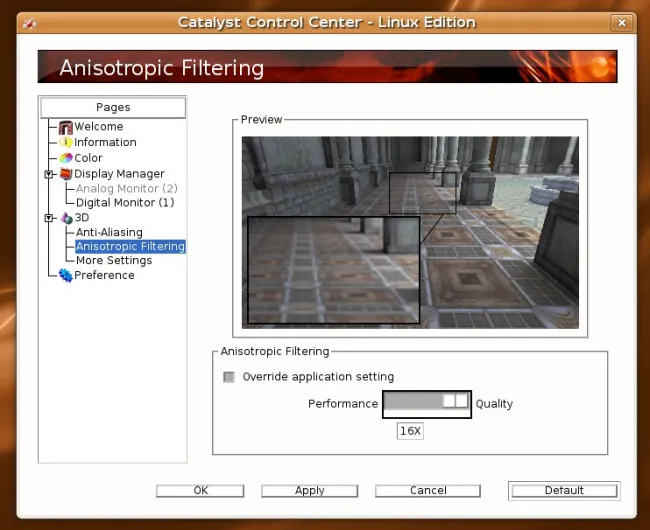Viewport: 650px width, 530px height.
Task: Click the Quality label beside slider
Action: click(494, 404)
